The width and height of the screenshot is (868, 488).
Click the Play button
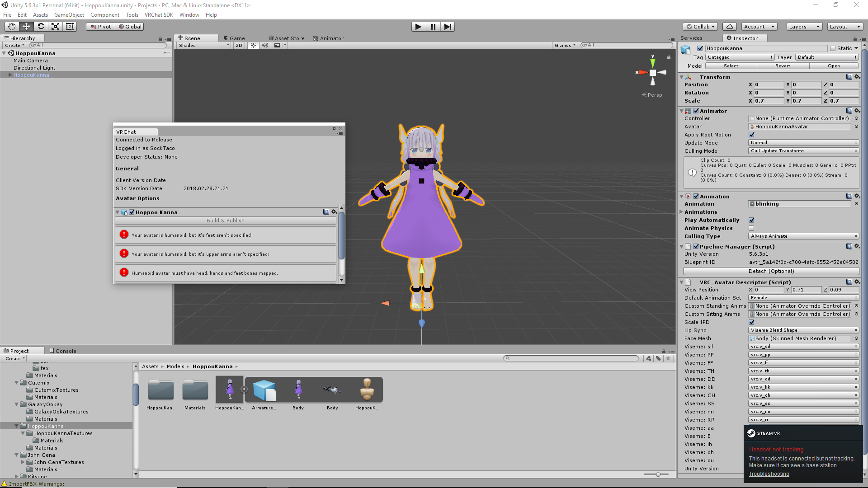point(419,27)
